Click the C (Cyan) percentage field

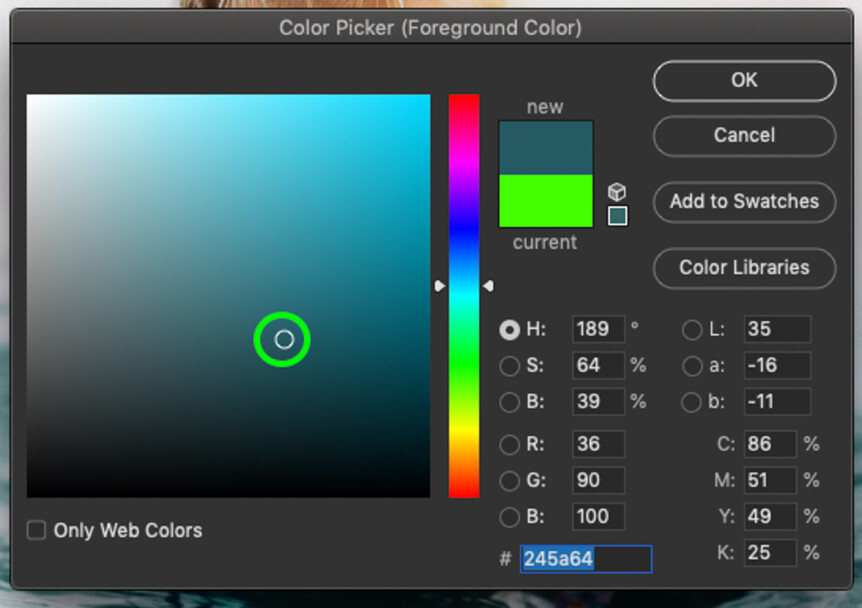coord(769,444)
